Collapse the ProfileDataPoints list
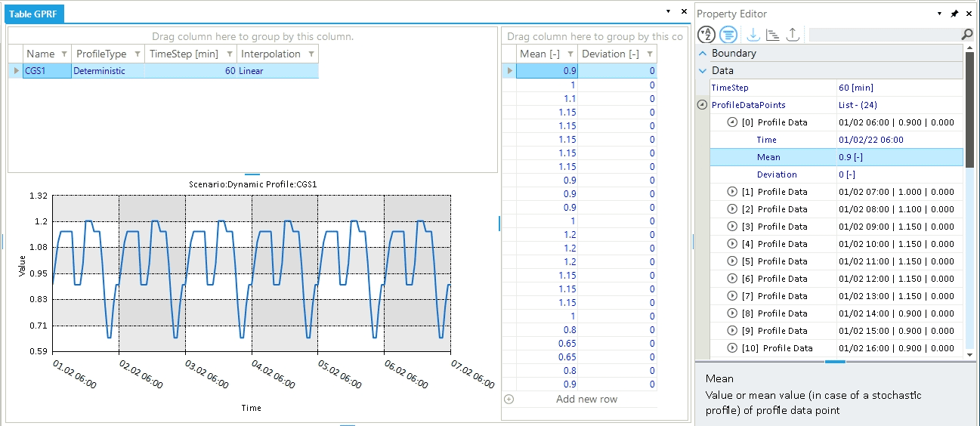980x426 pixels. click(703, 105)
